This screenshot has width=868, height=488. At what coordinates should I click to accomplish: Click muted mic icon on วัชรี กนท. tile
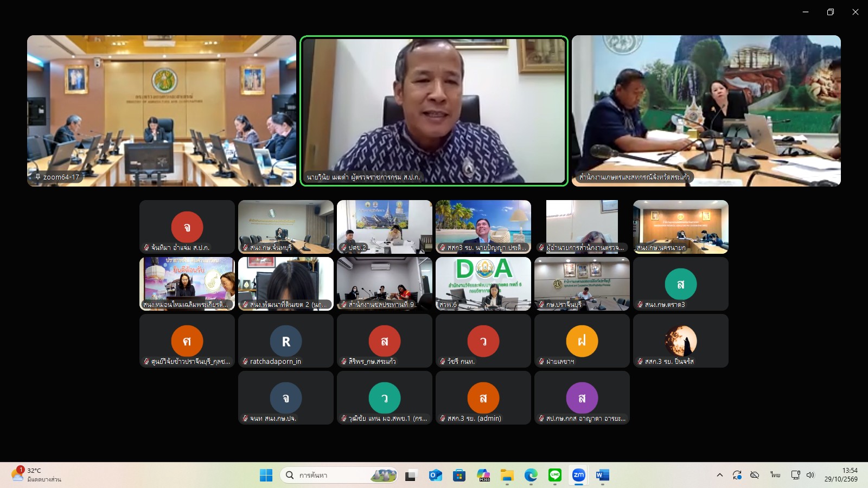click(443, 361)
